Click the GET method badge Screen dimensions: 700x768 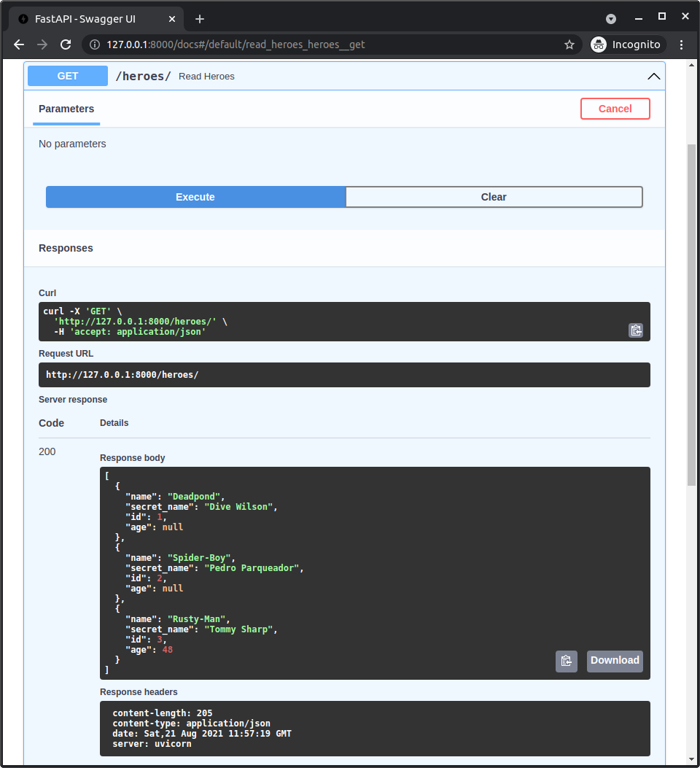tap(67, 76)
